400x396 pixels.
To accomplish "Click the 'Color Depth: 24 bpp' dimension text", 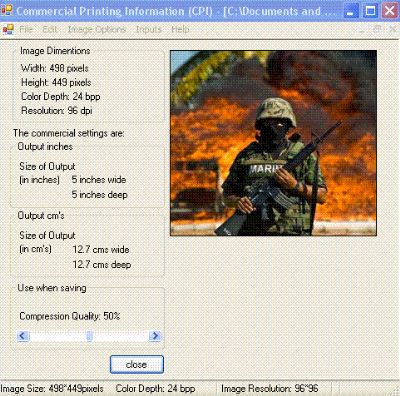I will tap(61, 97).
